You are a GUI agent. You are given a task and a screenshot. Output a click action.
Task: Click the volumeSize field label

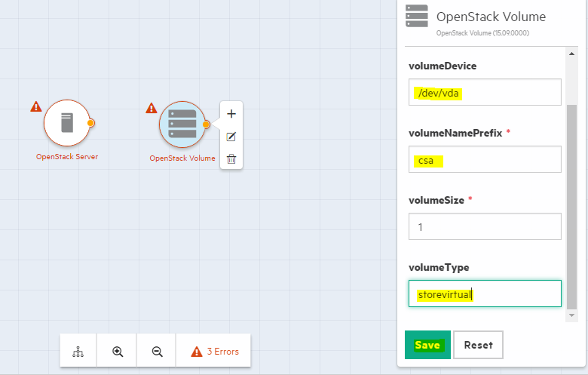point(436,201)
